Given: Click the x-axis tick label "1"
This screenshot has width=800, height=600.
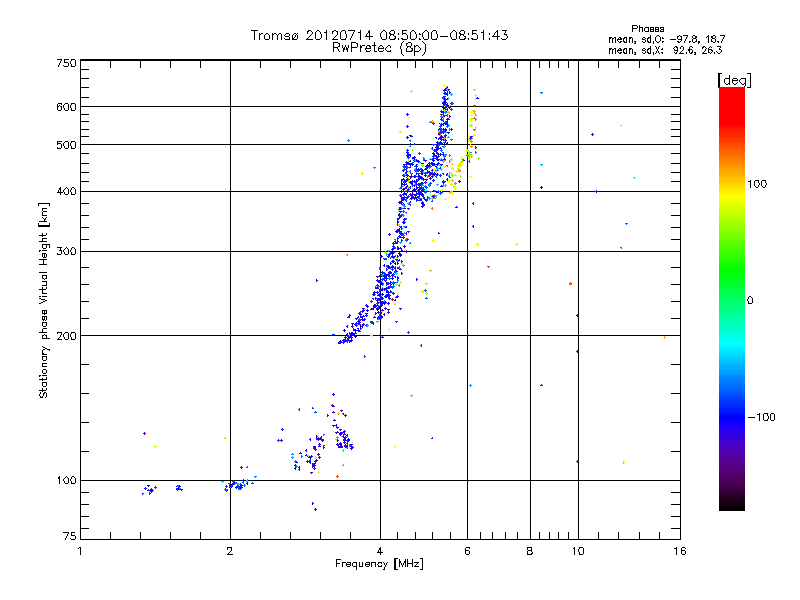Looking at the screenshot, I should tap(80, 551).
